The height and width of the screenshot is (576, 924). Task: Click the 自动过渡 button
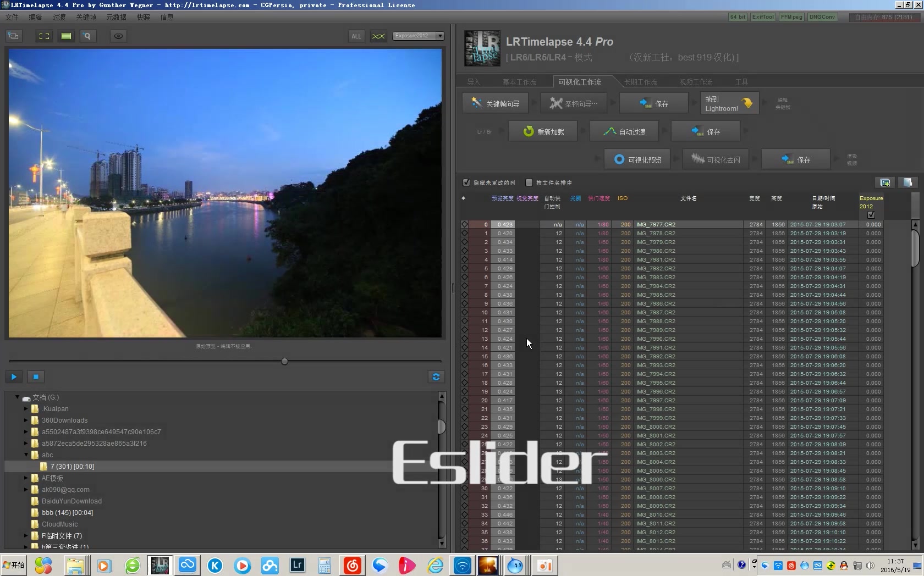(x=624, y=131)
